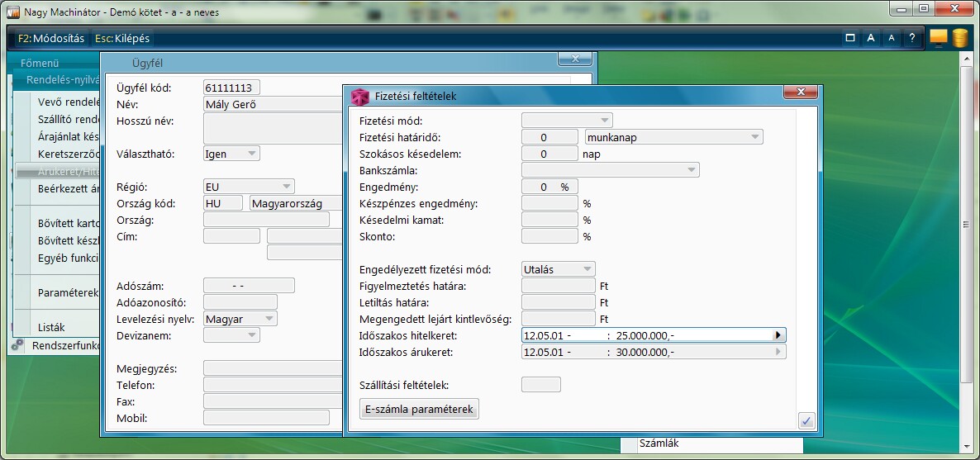Click the Nagy Machinátor app icon in title bar
Viewport: 980px width, 460px height.
13,12
